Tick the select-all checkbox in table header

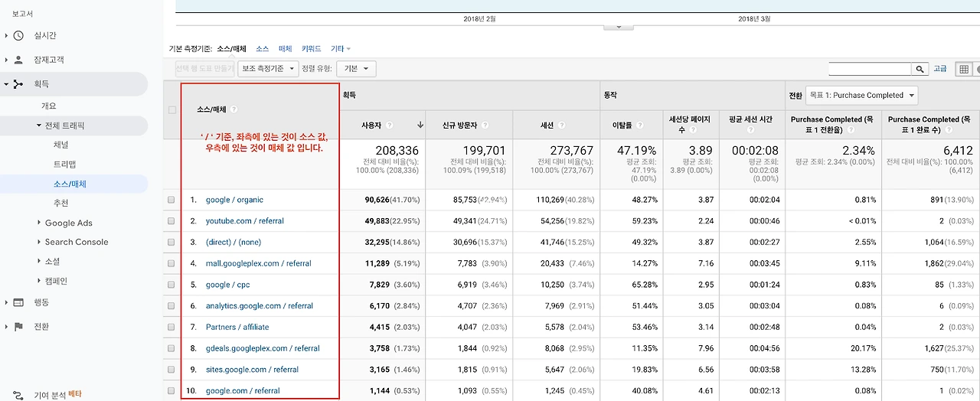pyautogui.click(x=171, y=109)
